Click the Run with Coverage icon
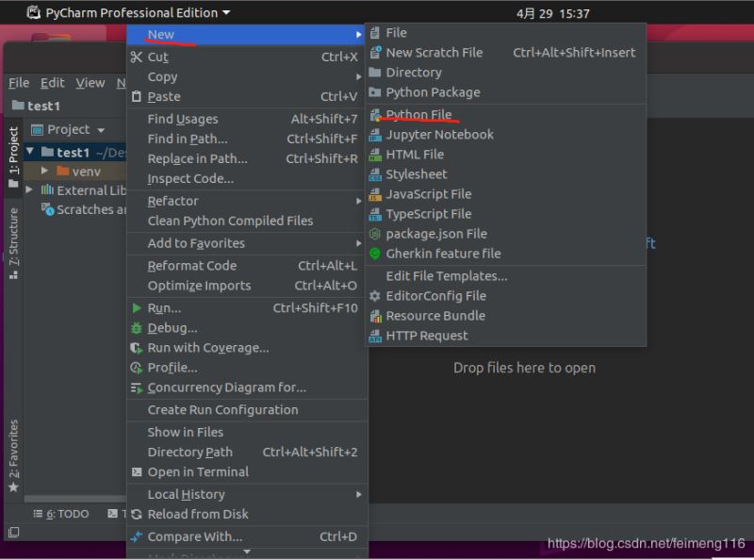Image resolution: width=754 pixels, height=560 pixels. 137,348
